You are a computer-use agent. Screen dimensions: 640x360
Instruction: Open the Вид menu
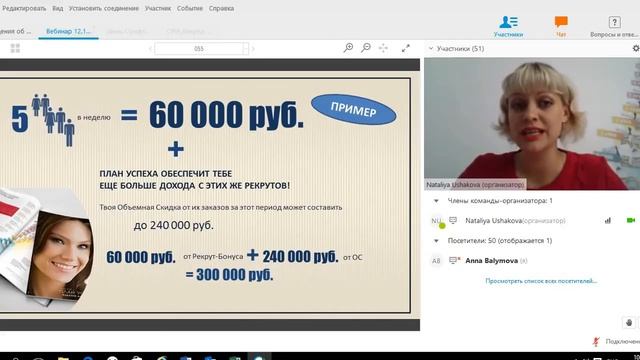pyautogui.click(x=58, y=8)
